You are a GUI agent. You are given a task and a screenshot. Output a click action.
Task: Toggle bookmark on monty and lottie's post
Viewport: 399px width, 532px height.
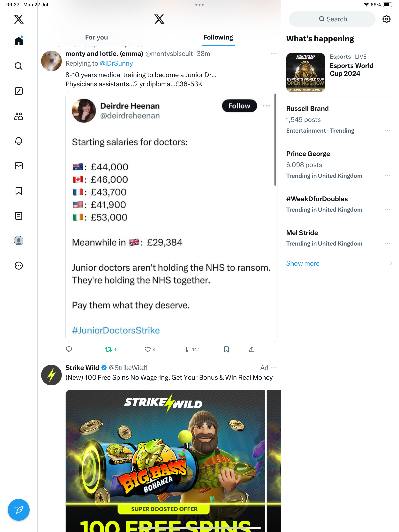tap(226, 349)
